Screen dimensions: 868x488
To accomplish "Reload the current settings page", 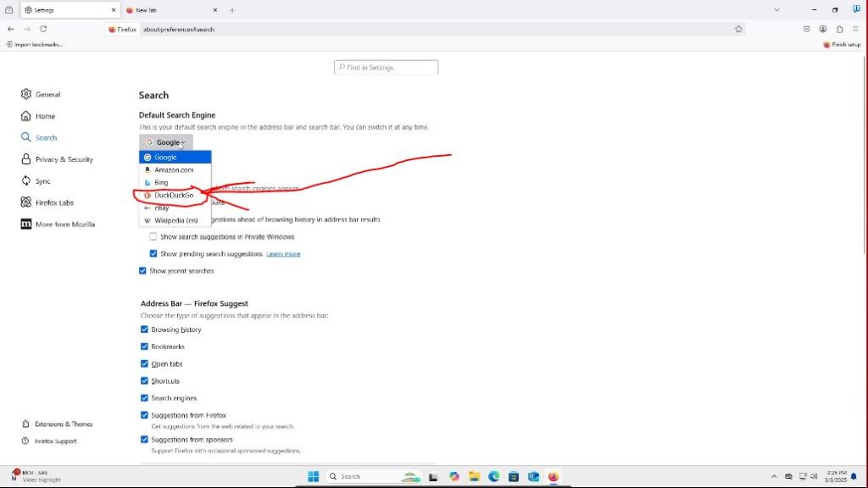I will point(43,30).
